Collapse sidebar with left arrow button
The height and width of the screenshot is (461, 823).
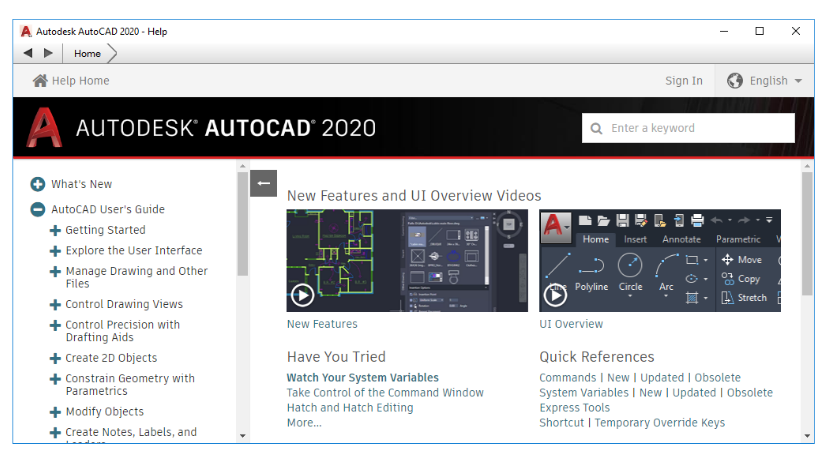click(263, 183)
